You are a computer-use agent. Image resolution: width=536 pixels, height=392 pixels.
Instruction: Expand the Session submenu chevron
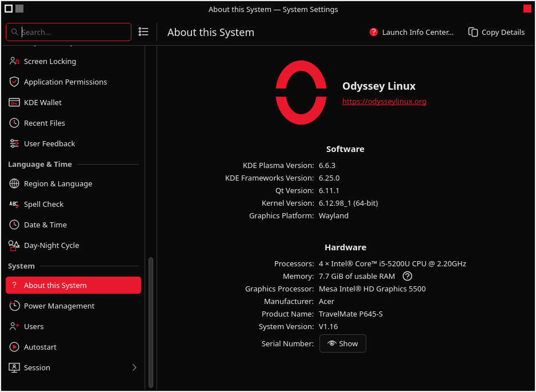[x=134, y=367]
